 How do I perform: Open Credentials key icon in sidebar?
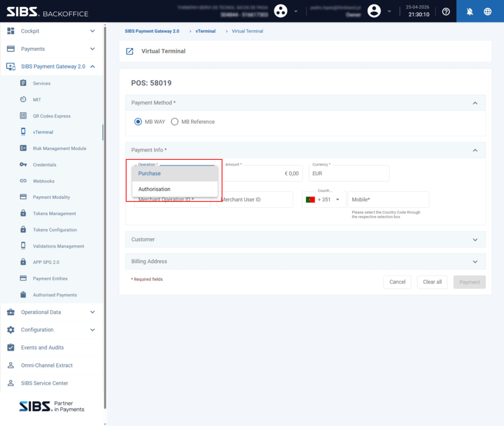[23, 164]
